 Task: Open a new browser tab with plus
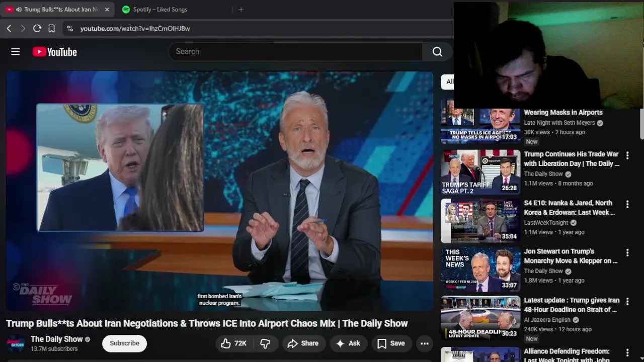coord(241,10)
